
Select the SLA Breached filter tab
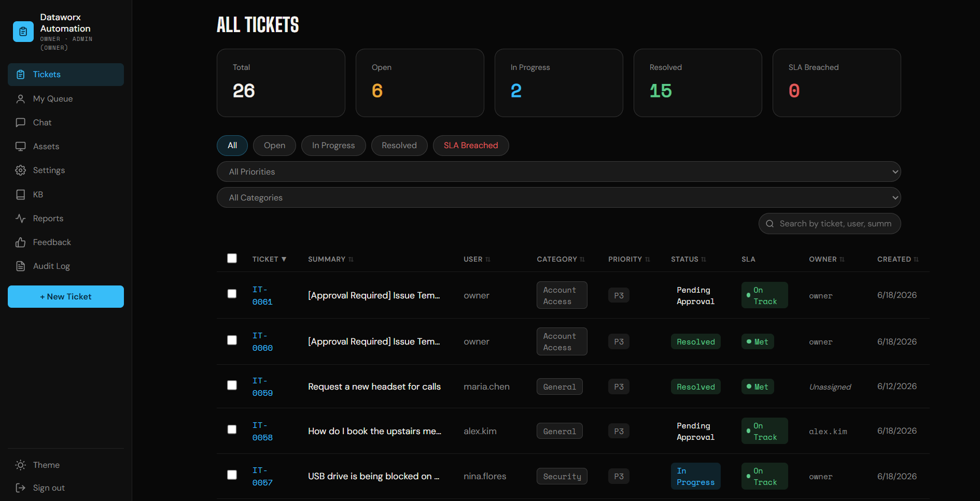tap(471, 146)
